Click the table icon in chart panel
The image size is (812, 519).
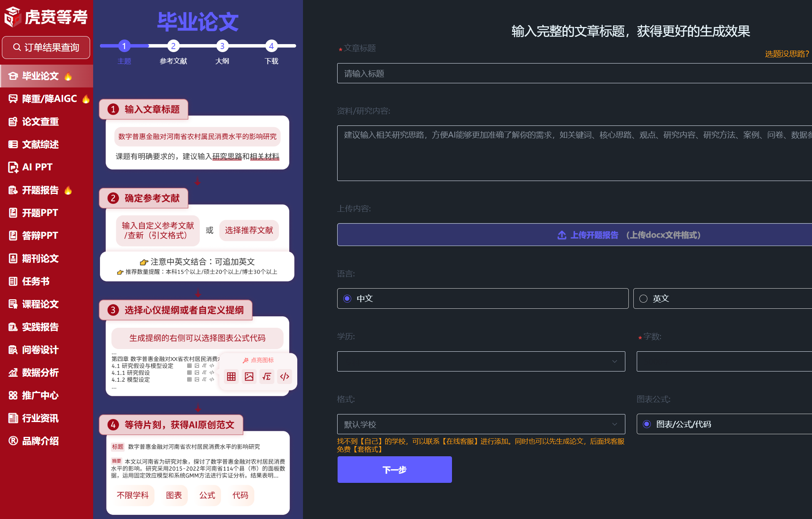[x=231, y=376]
